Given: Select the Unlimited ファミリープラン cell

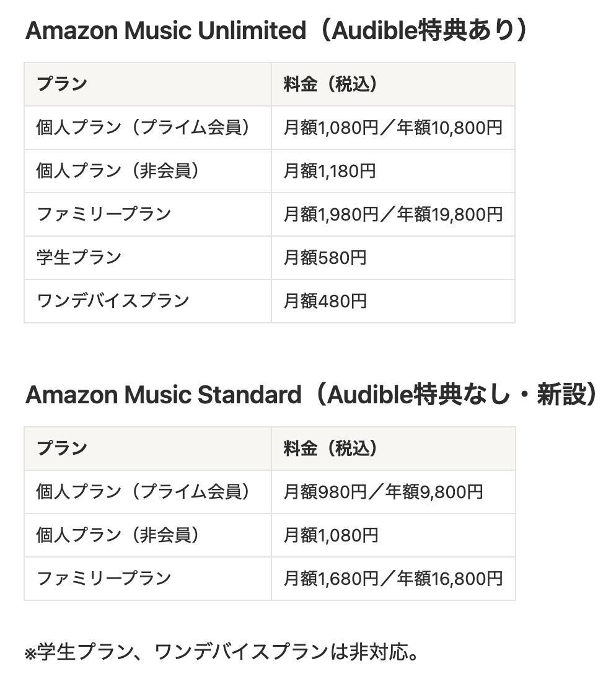Looking at the screenshot, I should [x=103, y=214].
